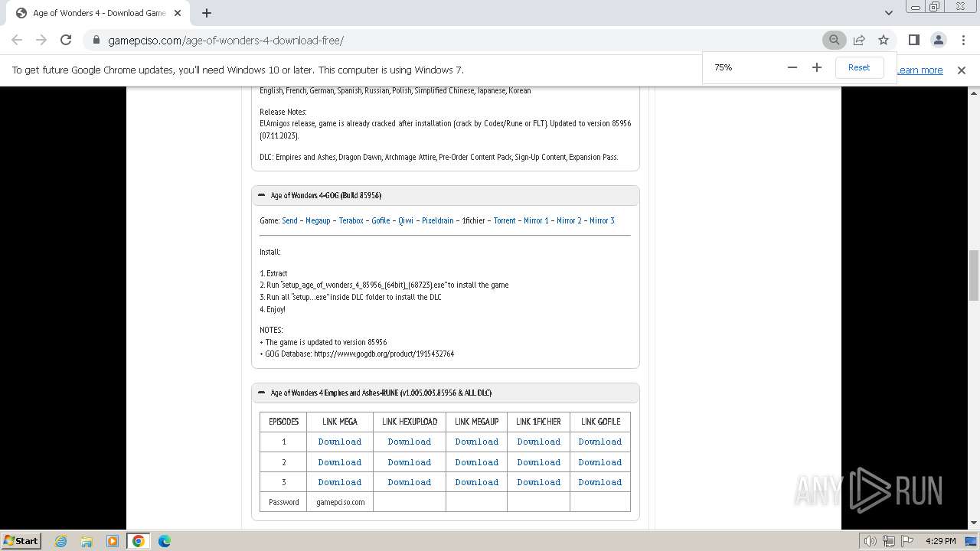
Task: Download episode 2 from LINK MEGA
Action: pos(340,462)
